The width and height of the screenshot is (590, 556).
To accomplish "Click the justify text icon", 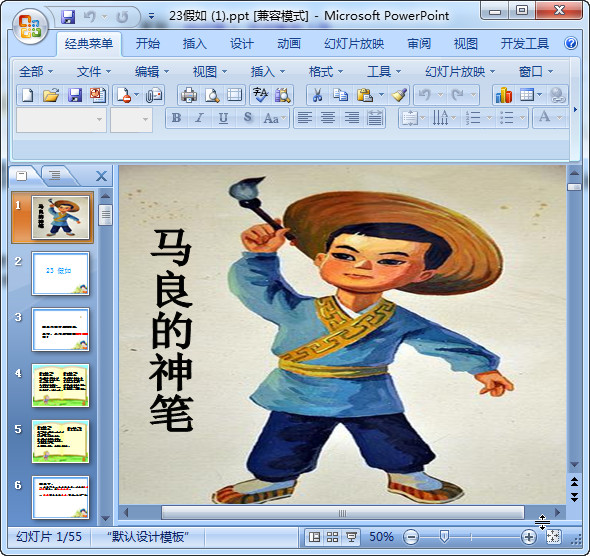I will click(375, 118).
